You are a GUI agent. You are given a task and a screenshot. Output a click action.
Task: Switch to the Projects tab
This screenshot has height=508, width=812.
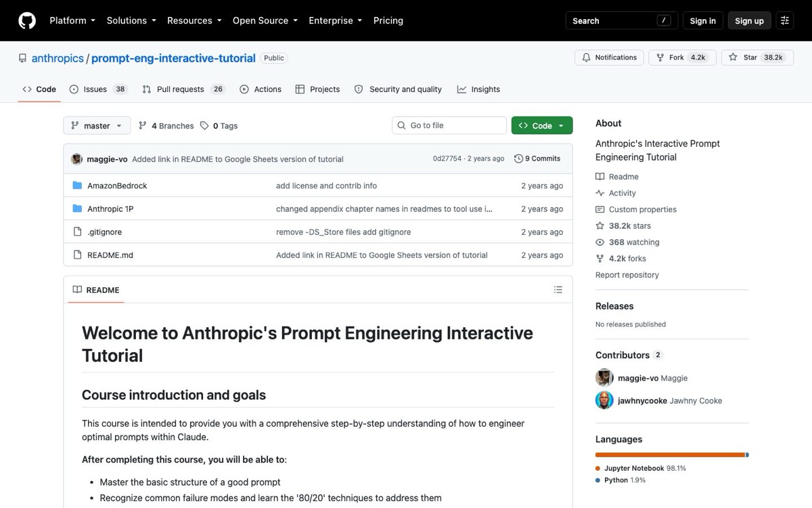(318, 89)
